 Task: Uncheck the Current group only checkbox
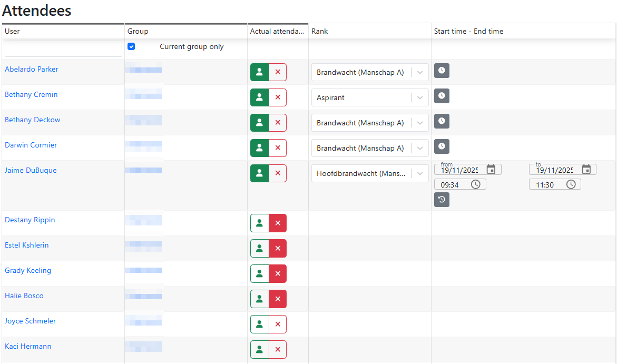(131, 46)
